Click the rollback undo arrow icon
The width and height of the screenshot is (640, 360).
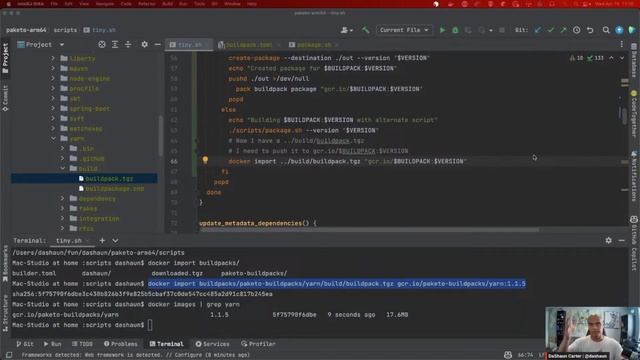coord(590,30)
